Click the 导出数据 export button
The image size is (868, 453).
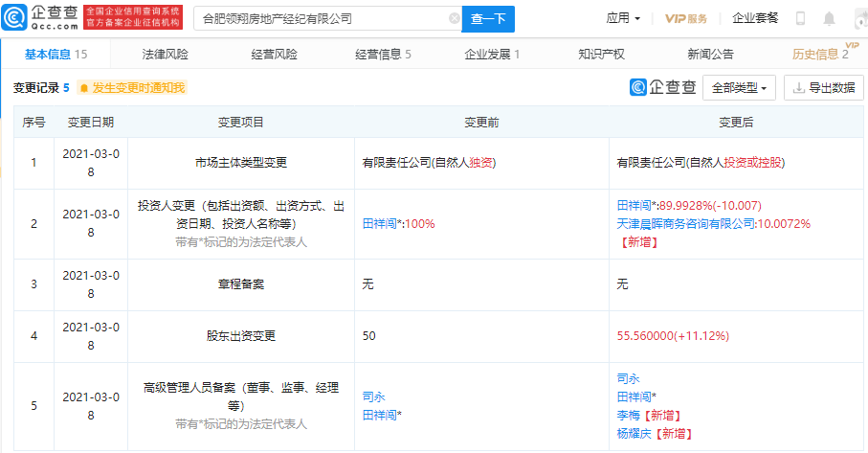[822, 88]
